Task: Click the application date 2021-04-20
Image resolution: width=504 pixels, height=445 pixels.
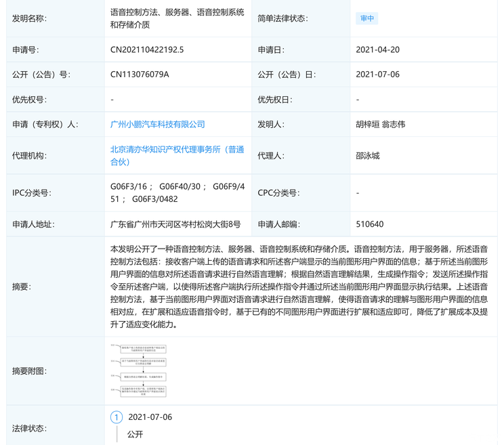Action: pos(377,50)
